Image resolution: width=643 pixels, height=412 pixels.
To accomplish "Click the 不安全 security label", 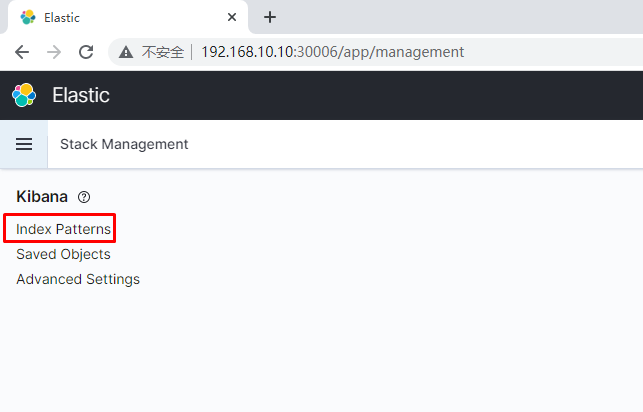I will coord(163,52).
